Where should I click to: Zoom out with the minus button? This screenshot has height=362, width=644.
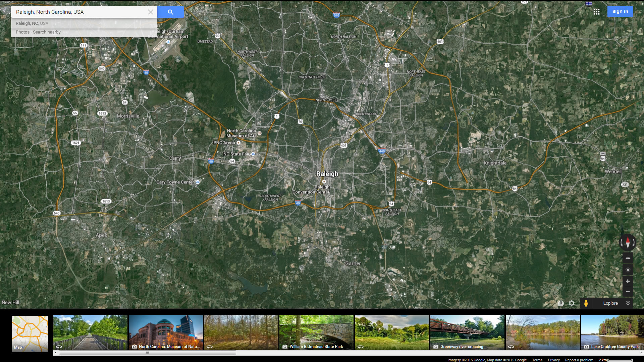628,292
